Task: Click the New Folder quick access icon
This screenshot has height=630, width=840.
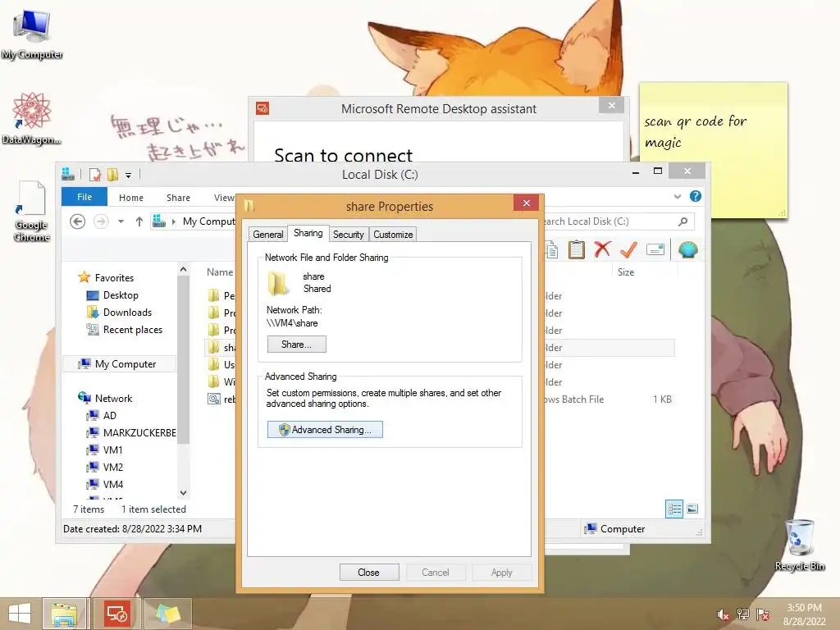Action: (x=112, y=175)
